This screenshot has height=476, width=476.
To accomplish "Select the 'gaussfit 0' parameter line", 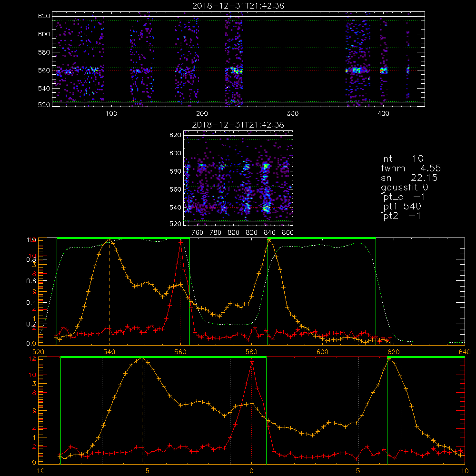I will point(405,187).
